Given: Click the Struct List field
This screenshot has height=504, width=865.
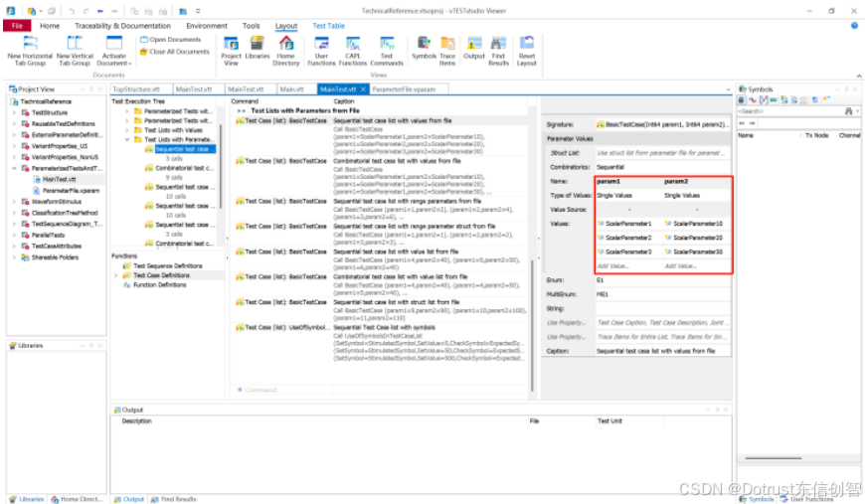Looking at the screenshot, I should [x=662, y=153].
